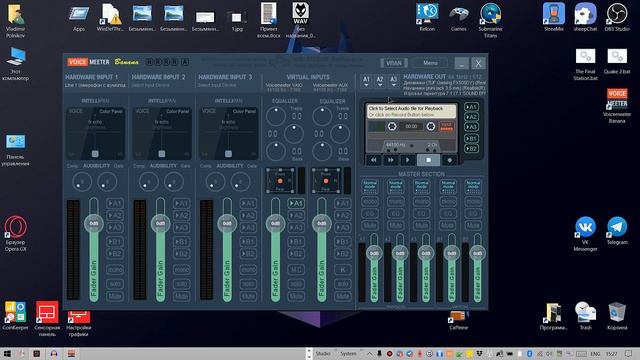The width and height of the screenshot is (640, 360).
Task: Open the Quake 2.bat file
Action: (617, 61)
